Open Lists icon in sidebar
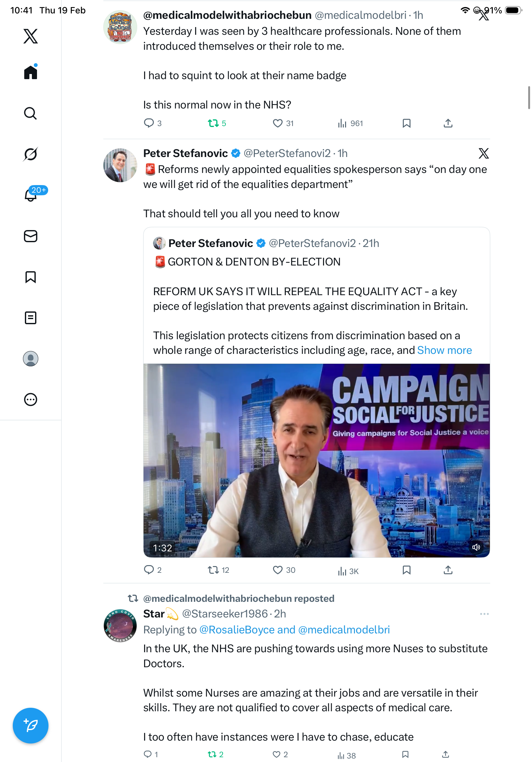 click(31, 318)
